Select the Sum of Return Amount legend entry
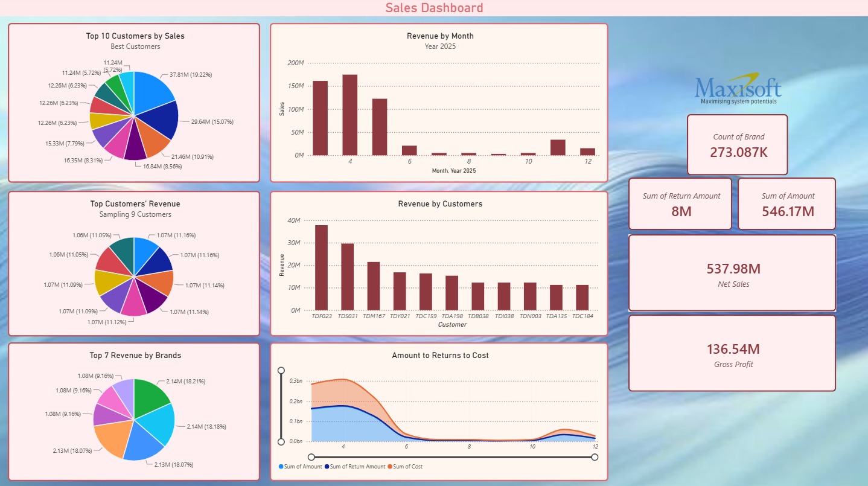 coord(355,467)
